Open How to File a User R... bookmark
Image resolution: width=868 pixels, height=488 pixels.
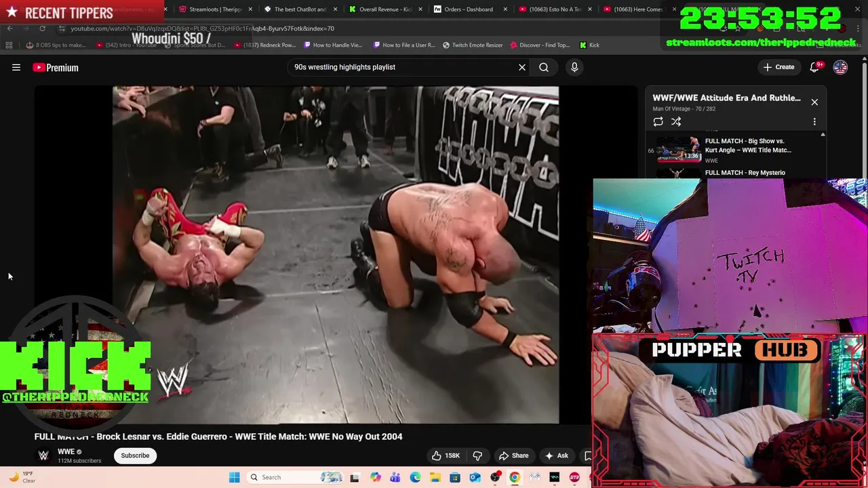click(x=404, y=45)
